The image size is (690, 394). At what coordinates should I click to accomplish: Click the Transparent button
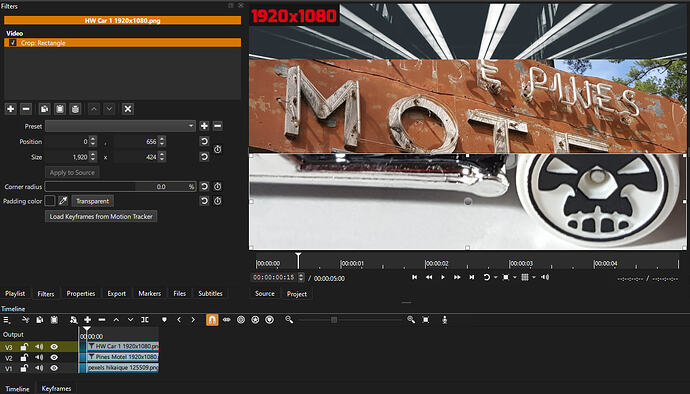[92, 201]
